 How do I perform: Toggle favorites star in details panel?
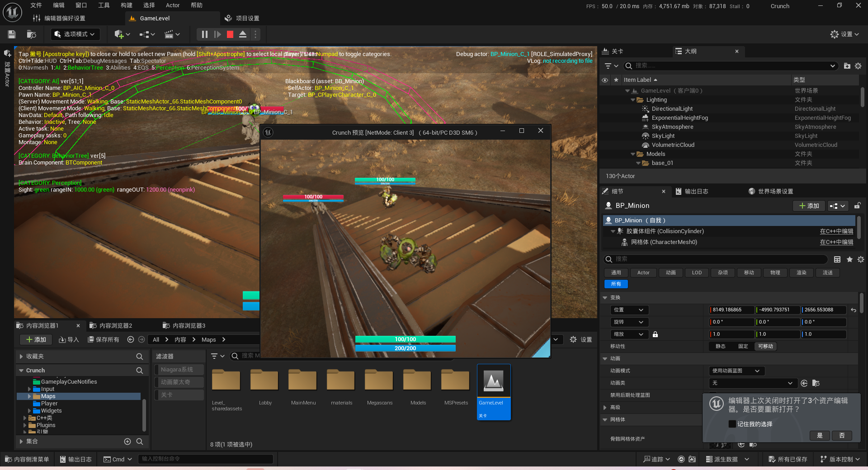(x=849, y=259)
